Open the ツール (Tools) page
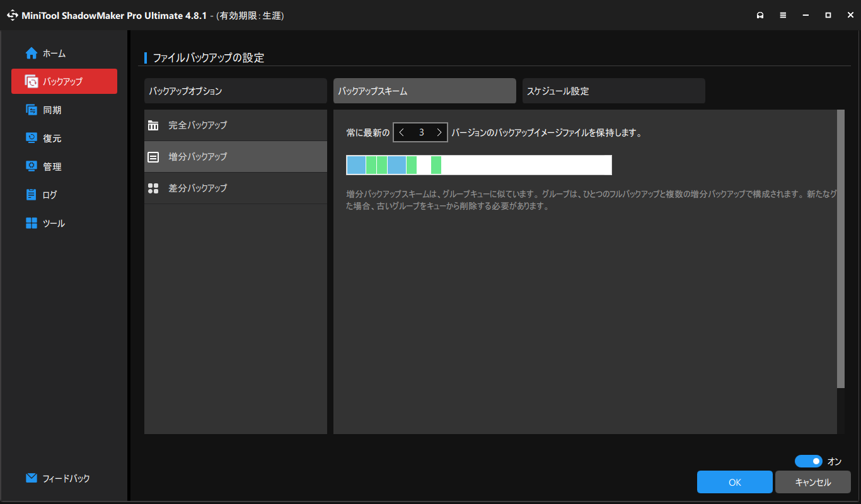861x504 pixels. [x=64, y=224]
